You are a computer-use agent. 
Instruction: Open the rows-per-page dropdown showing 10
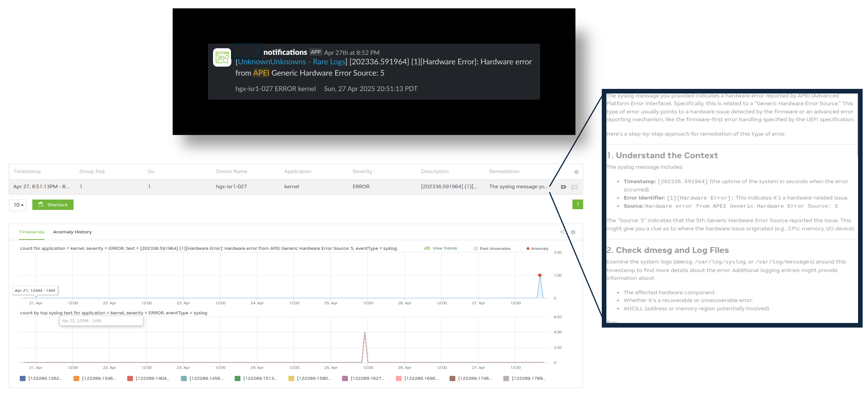[18, 205]
